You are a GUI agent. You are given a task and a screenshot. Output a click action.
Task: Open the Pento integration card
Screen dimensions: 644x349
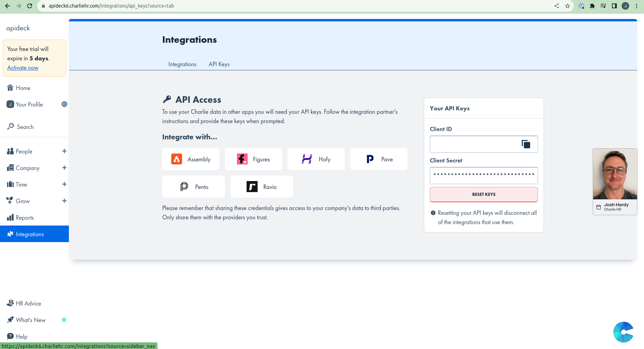pyautogui.click(x=194, y=187)
